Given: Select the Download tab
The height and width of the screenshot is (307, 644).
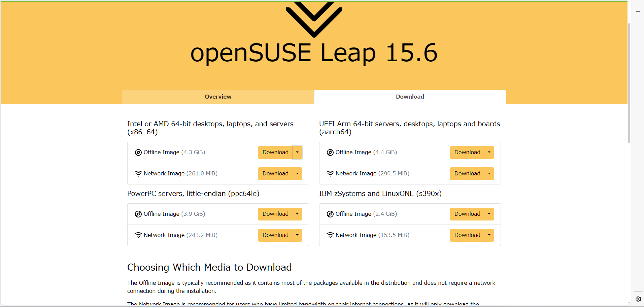Looking at the screenshot, I should tap(409, 97).
